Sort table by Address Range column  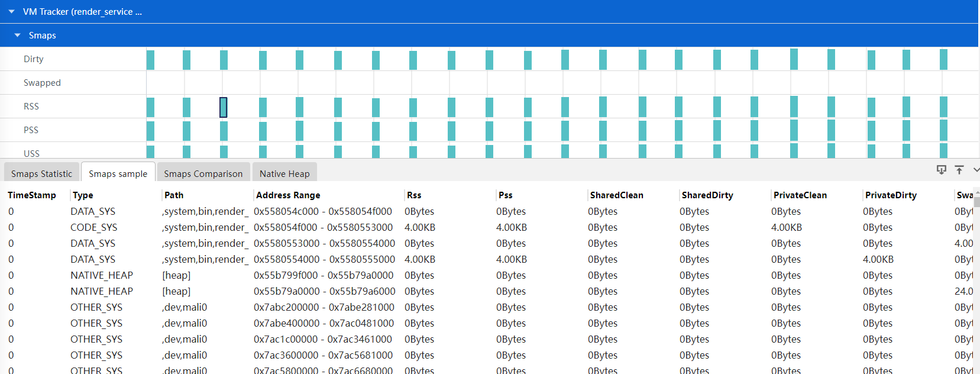(x=288, y=195)
